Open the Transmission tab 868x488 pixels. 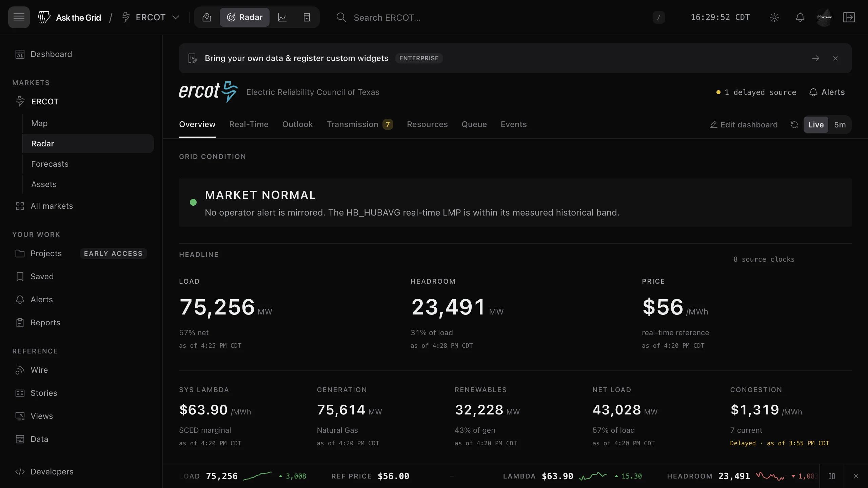coord(360,124)
